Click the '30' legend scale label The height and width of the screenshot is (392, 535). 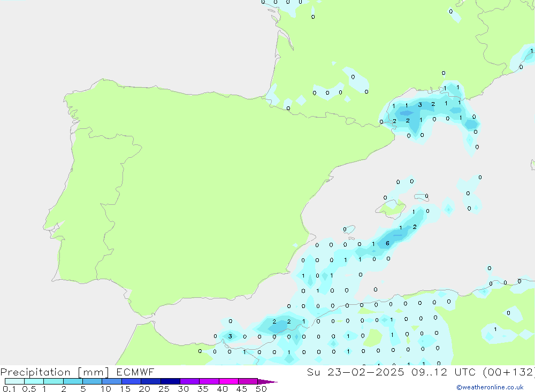[183, 389]
